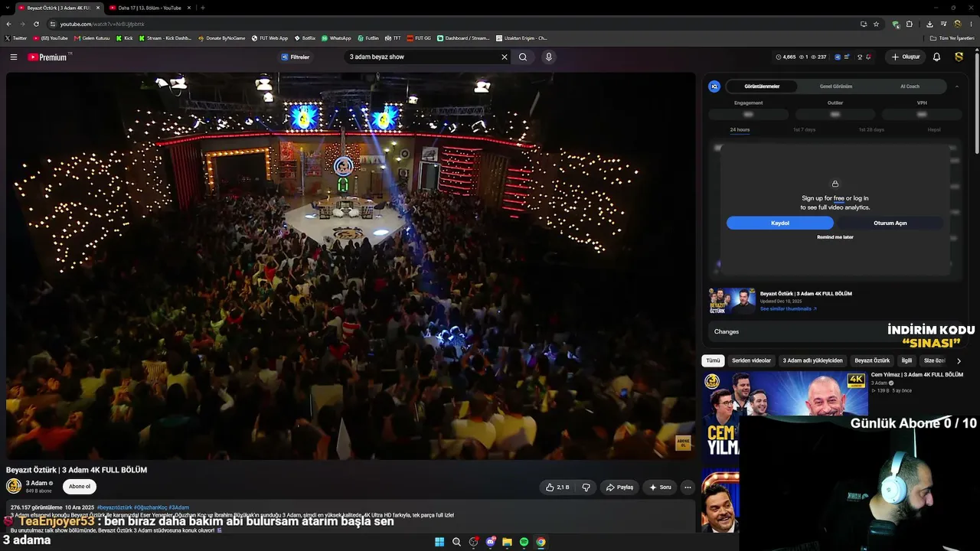Click the #OğuzhanKoç hashtag
Screen dimensions: 980x551
click(150, 507)
